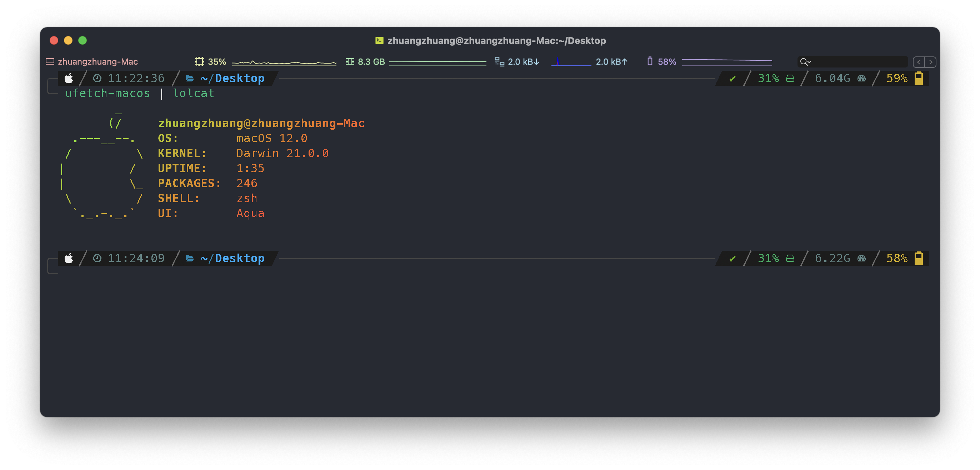Image resolution: width=980 pixels, height=470 pixels.
Task: Click the 'lolcat' command text
Action: click(194, 93)
